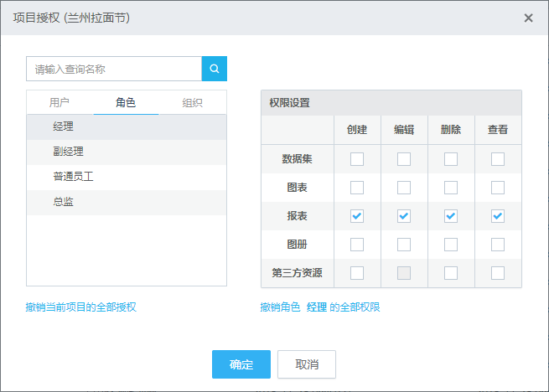This screenshot has width=549, height=392.
Task: Close the project authorization dialog
Action: click(528, 18)
